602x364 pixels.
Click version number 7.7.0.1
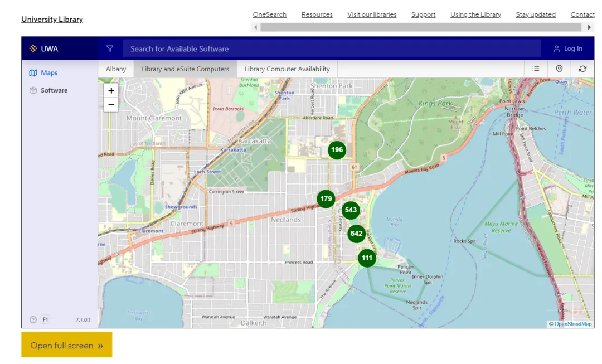(x=83, y=320)
